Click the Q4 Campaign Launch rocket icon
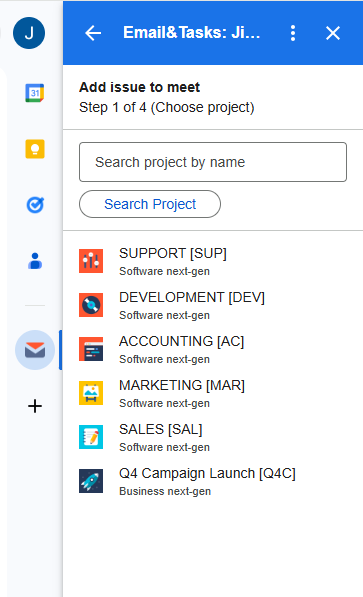This screenshot has width=363, height=597. [91, 481]
